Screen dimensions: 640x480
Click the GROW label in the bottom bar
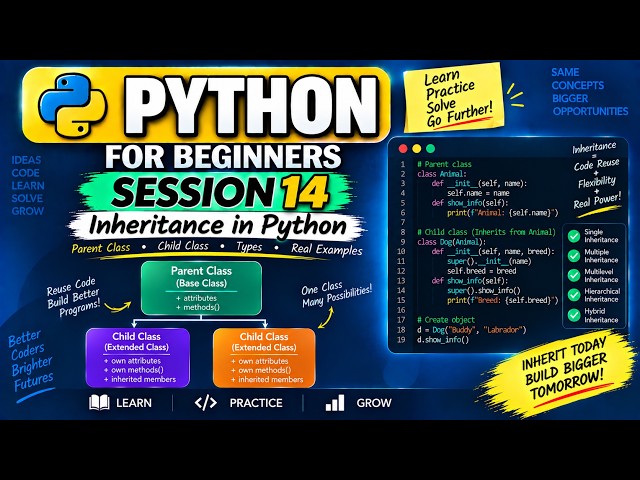tap(374, 403)
